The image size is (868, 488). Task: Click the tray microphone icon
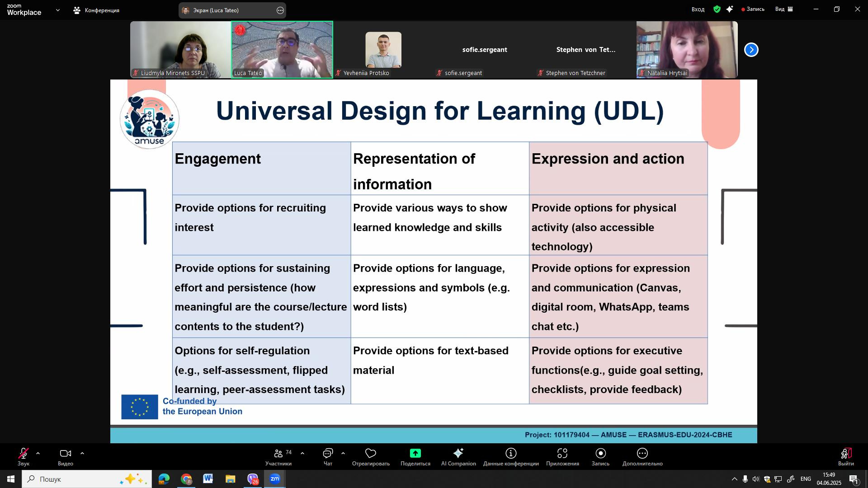tap(745, 479)
